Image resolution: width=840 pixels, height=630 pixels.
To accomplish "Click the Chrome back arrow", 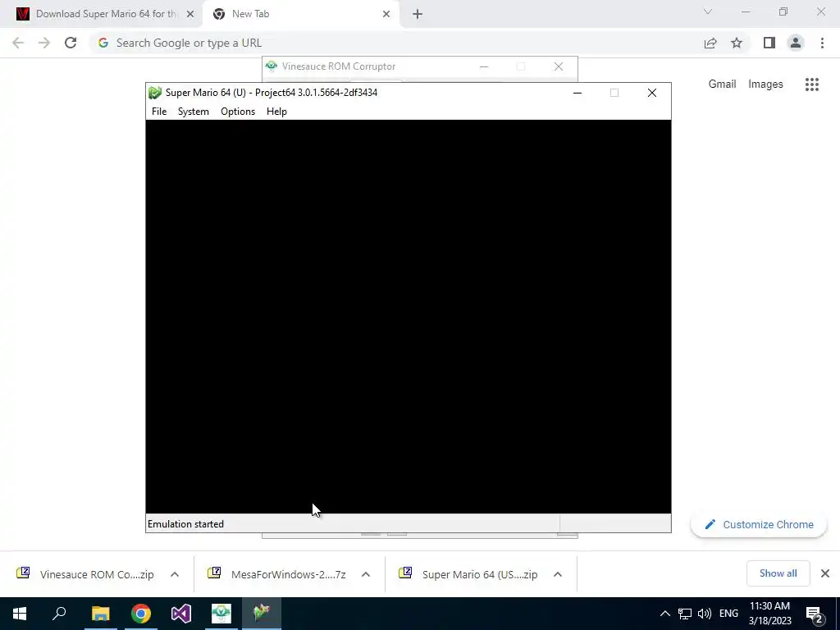I will click(x=18, y=43).
